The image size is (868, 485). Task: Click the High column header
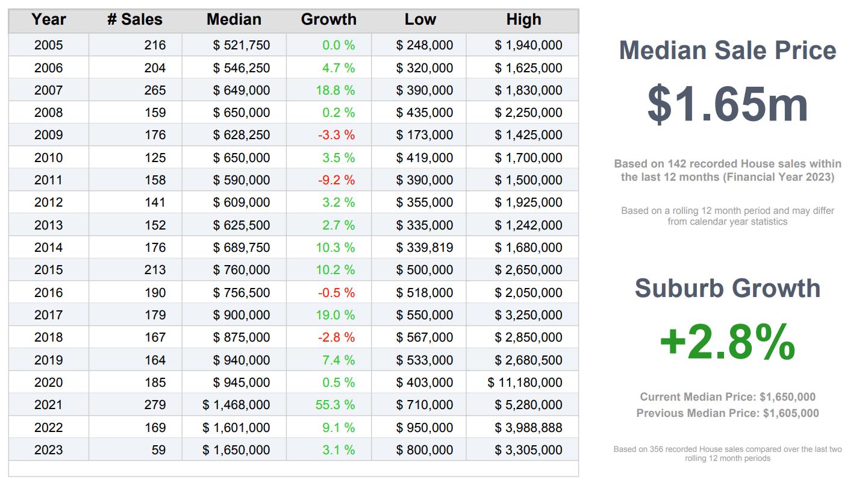click(x=523, y=20)
